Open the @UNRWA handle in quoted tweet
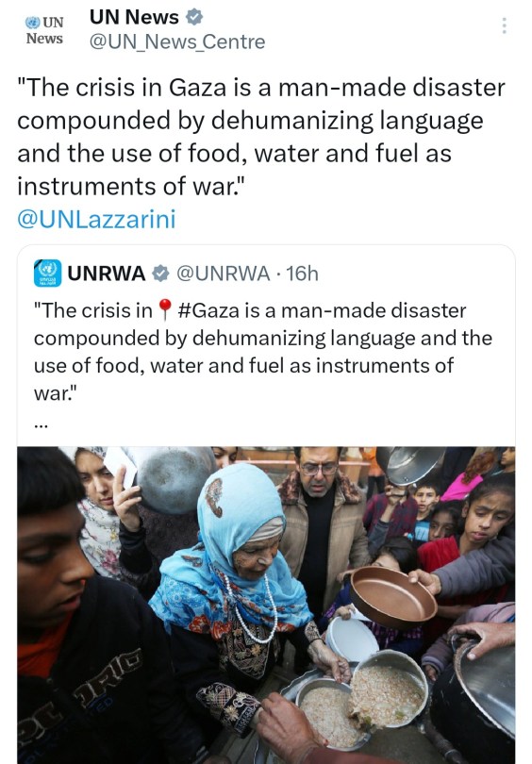The height and width of the screenshot is (764, 532). [223, 274]
